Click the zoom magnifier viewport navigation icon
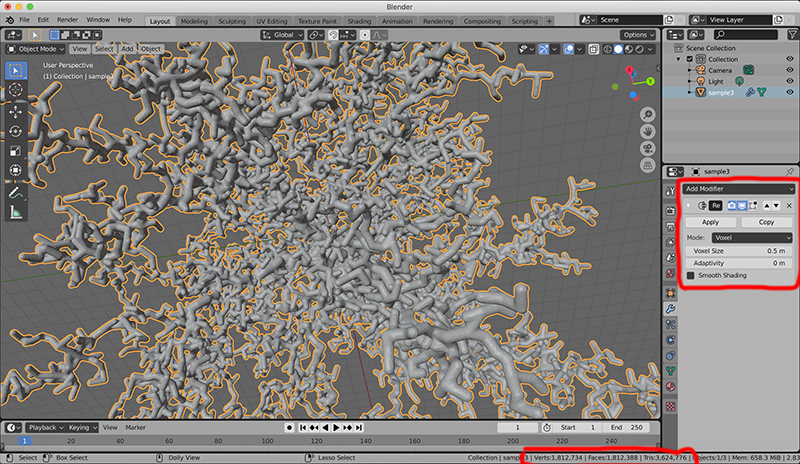800x464 pixels. point(648,113)
